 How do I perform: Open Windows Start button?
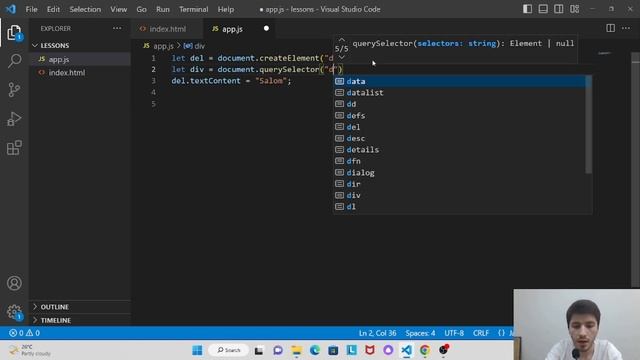coord(197,350)
